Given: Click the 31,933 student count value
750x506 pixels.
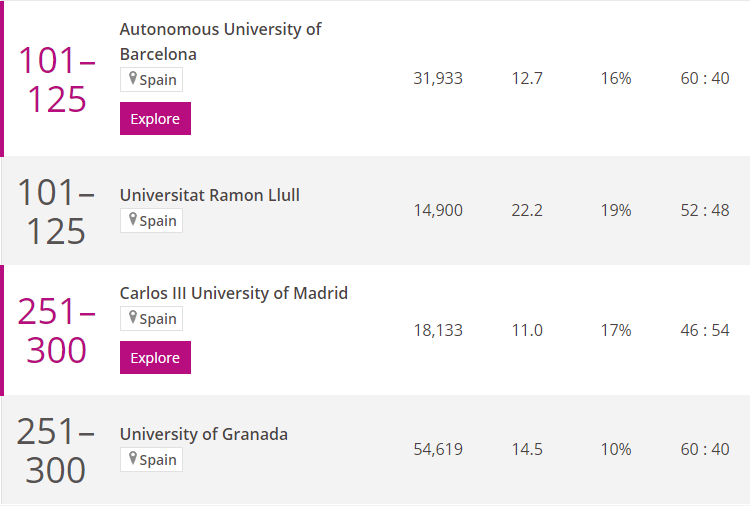Looking at the screenshot, I should (x=438, y=78).
